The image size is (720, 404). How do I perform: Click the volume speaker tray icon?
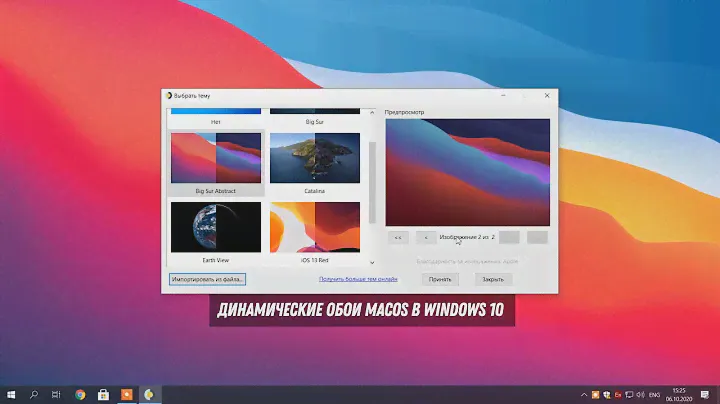643,394
